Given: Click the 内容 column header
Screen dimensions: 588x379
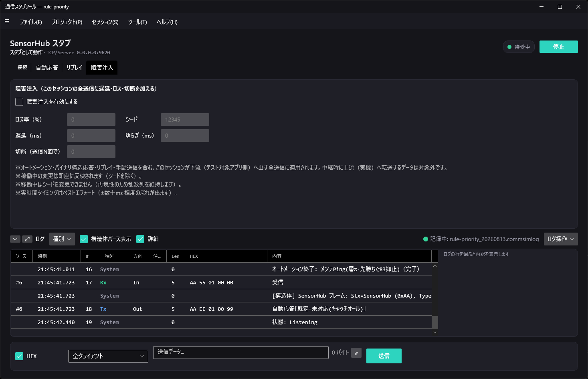Looking at the screenshot, I should [x=349, y=256].
